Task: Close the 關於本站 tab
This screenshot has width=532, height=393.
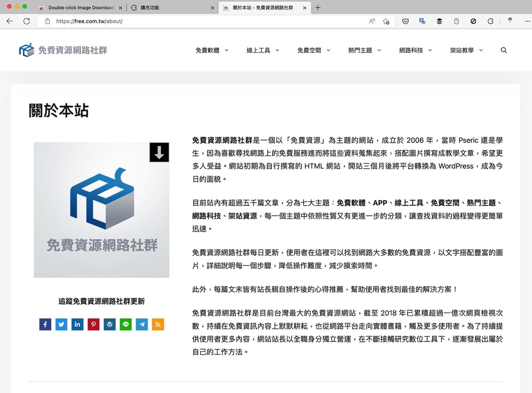Action: click(x=305, y=8)
